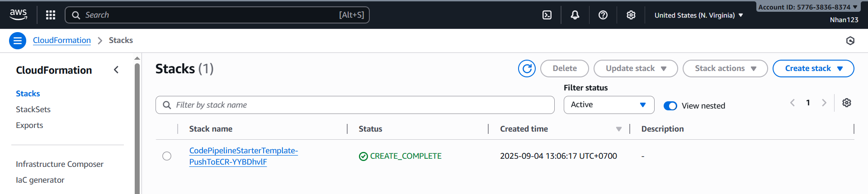Click the AWS logo home icon
Screen dimensions: 868x194
pos(19,15)
